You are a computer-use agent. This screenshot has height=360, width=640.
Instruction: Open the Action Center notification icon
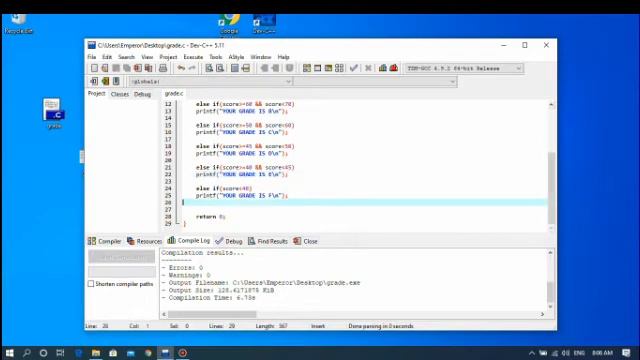(x=626, y=353)
